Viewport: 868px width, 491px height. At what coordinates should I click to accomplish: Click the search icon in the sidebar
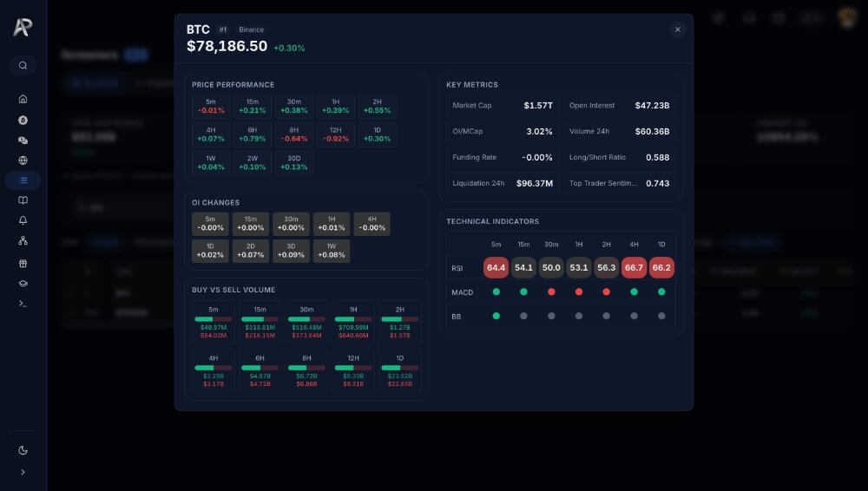pyautogui.click(x=23, y=65)
